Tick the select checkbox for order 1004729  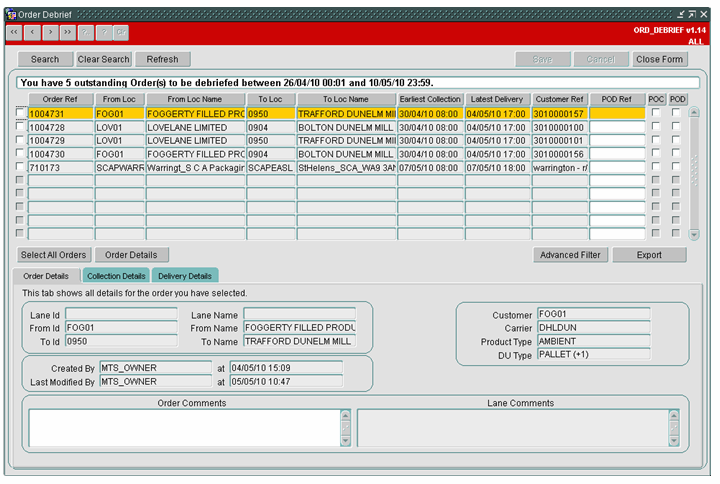point(20,140)
